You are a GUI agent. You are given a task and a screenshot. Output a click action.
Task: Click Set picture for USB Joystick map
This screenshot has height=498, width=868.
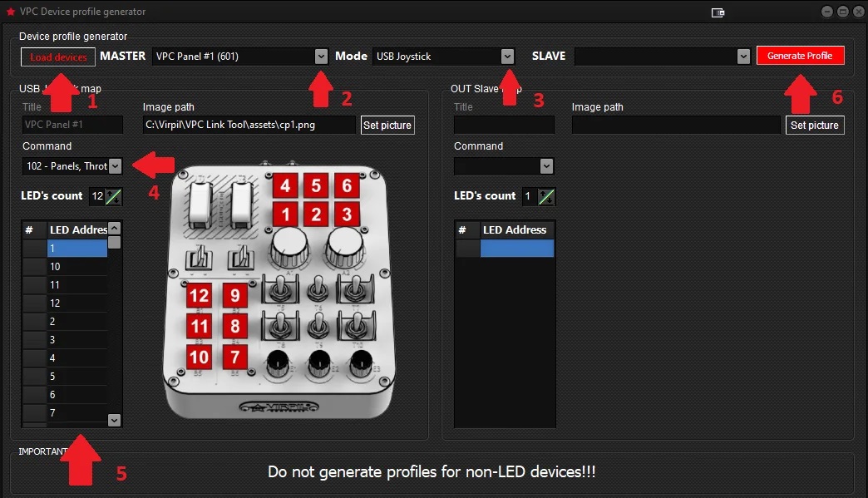click(387, 125)
